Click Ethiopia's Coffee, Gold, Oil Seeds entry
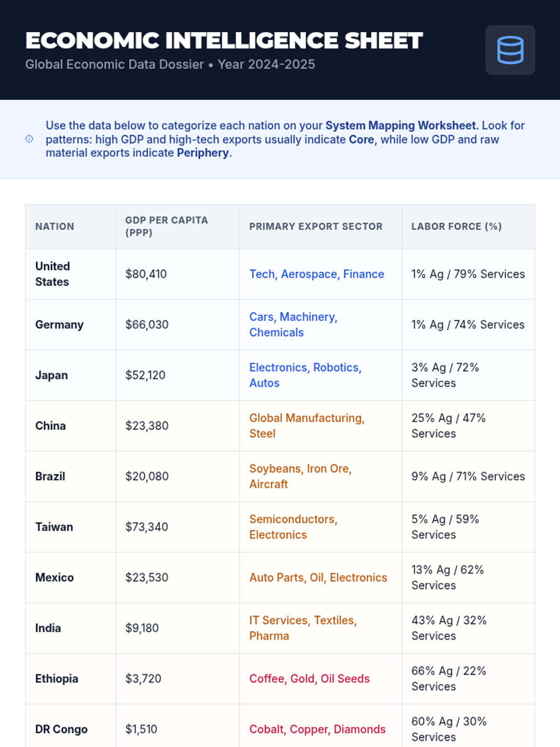This screenshot has height=747, width=560. (309, 678)
